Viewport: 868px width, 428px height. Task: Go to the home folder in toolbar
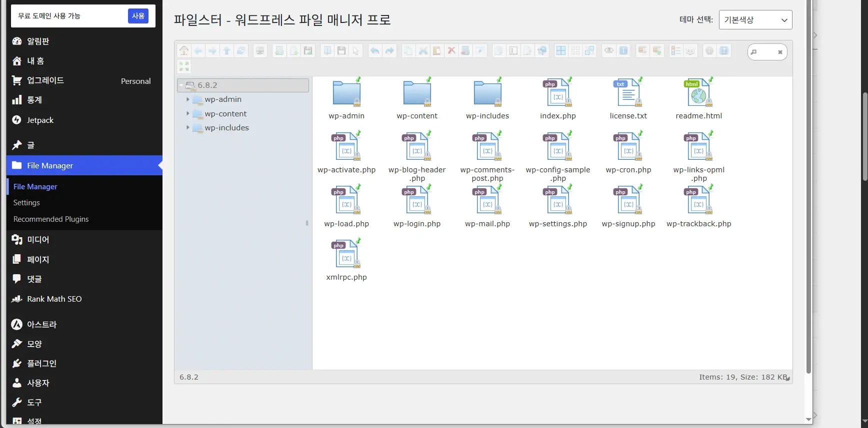point(184,50)
